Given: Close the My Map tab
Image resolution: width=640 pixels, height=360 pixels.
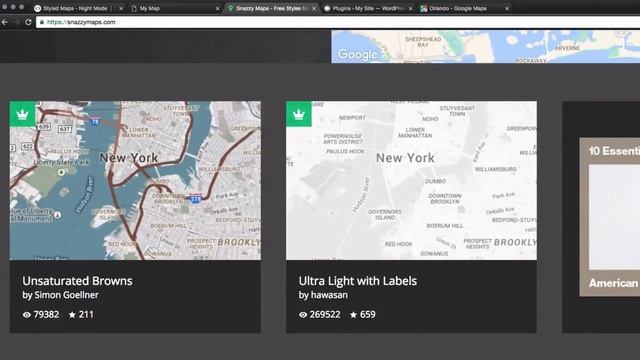Looking at the screenshot, I should (x=217, y=9).
